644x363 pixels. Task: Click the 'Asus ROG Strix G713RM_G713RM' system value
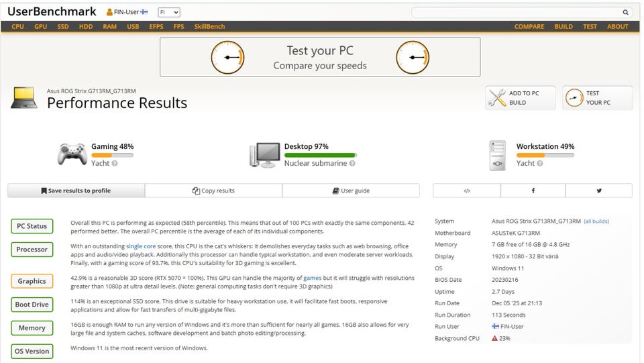tap(536, 221)
